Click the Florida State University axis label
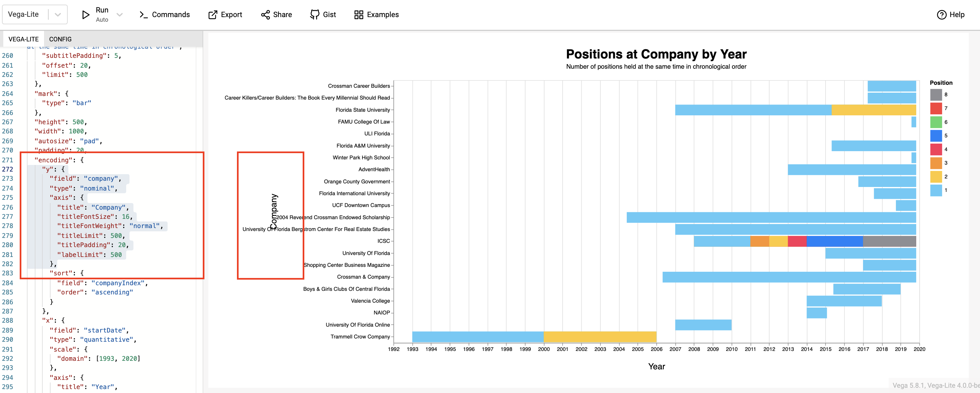The height and width of the screenshot is (393, 980). (363, 110)
